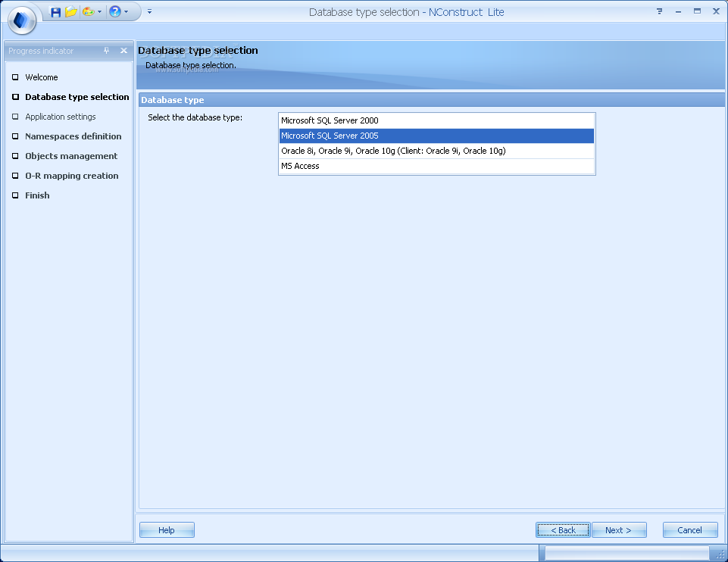Expand the Help icon dropdown arrow
The width and height of the screenshot is (728, 562).
(126, 12)
